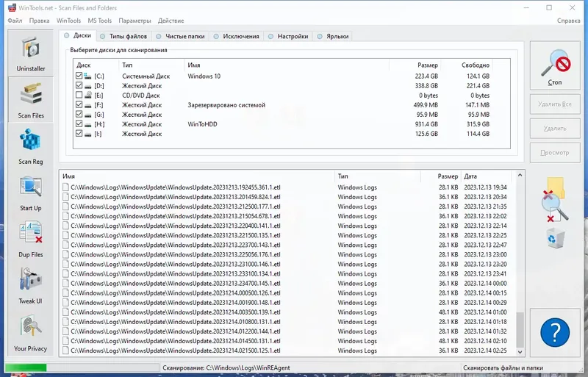Screen dimensions: 588x377
Task: Open the Файл menu
Action: click(15, 21)
